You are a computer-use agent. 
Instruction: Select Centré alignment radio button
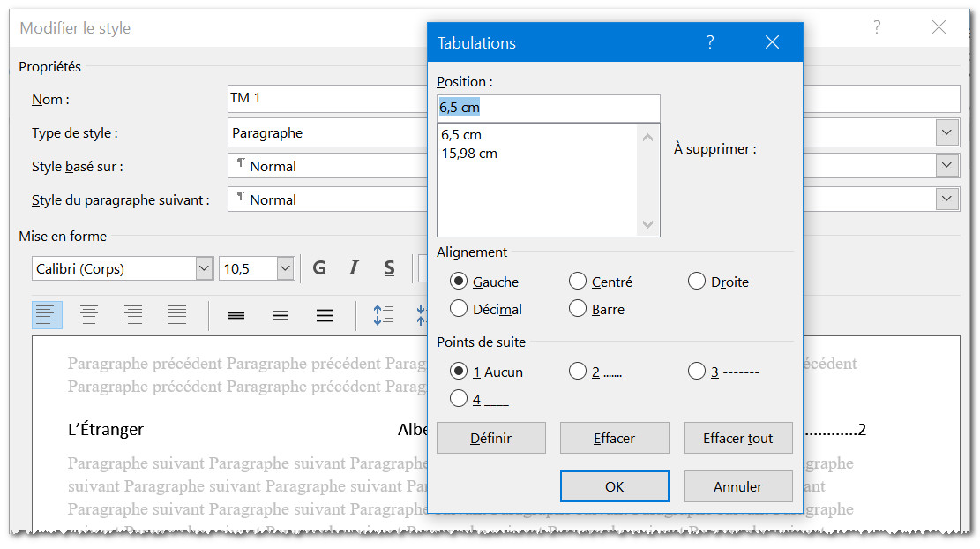coord(578,282)
